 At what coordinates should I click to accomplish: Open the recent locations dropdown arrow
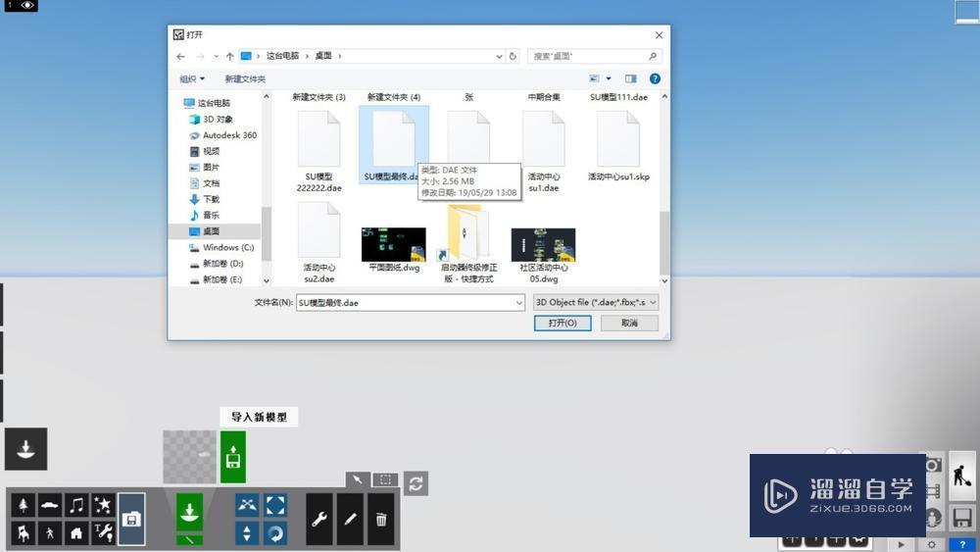click(217, 56)
